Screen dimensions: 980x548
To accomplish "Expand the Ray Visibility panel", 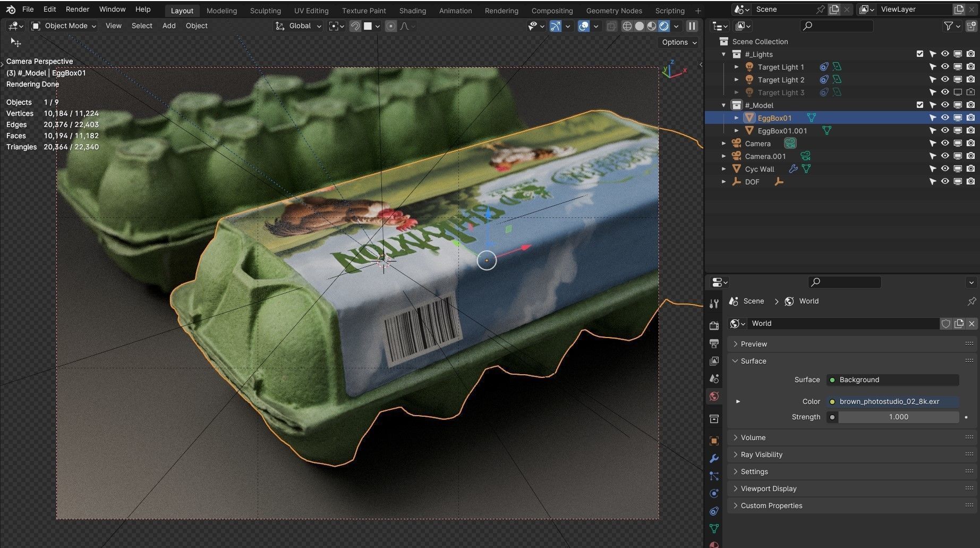I will pyautogui.click(x=852, y=454).
